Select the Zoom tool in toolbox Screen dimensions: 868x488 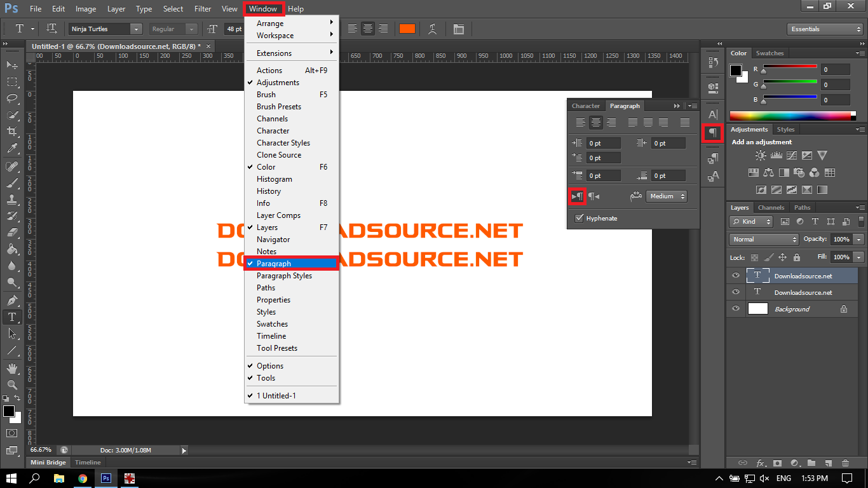(x=12, y=384)
